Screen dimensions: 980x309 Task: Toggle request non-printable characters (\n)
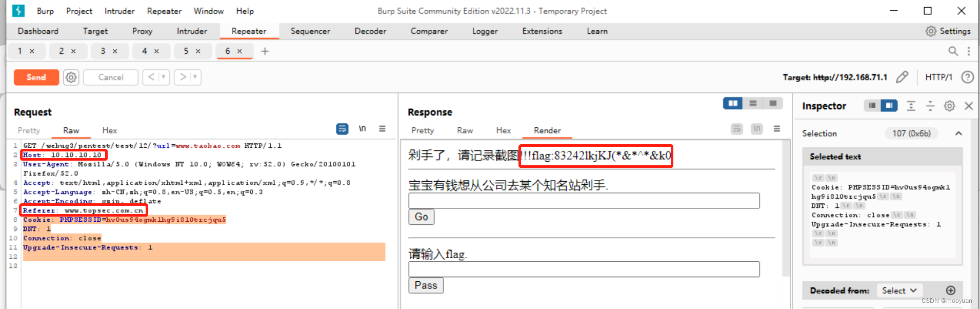tap(363, 129)
